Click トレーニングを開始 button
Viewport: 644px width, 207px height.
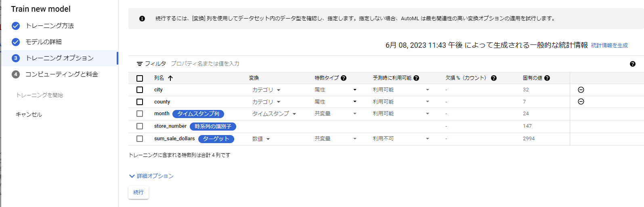click(x=40, y=95)
